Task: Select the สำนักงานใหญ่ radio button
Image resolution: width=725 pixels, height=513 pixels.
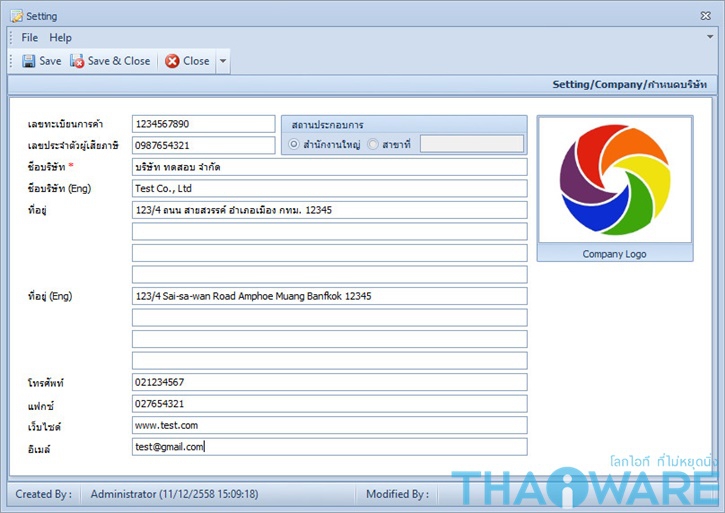Action: (x=294, y=144)
